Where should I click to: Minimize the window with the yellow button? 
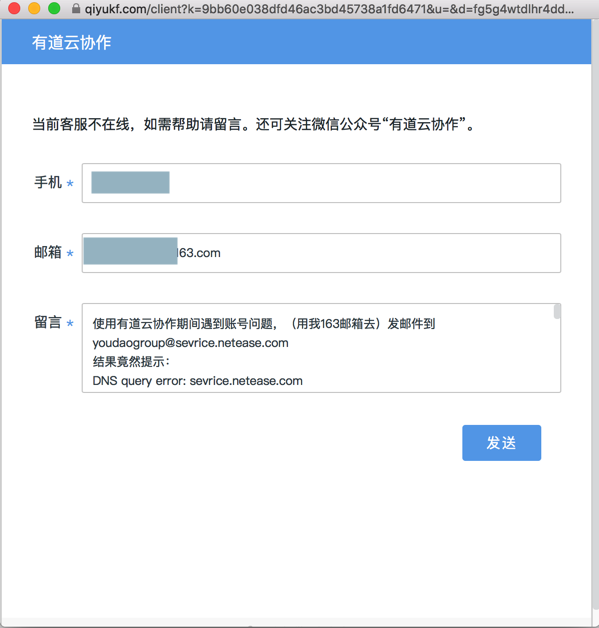pos(34,8)
